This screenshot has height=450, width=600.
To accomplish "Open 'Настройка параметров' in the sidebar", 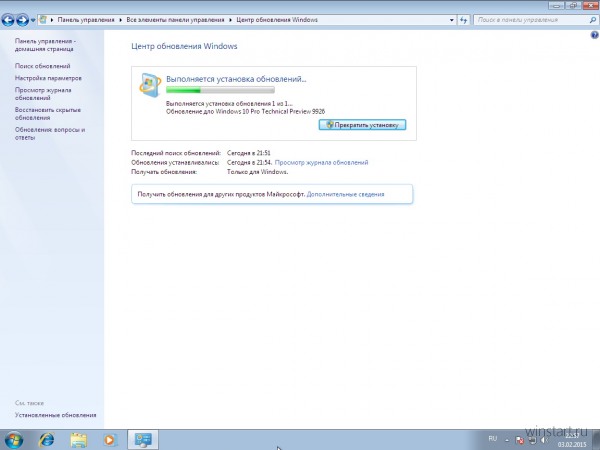I will [x=48, y=78].
